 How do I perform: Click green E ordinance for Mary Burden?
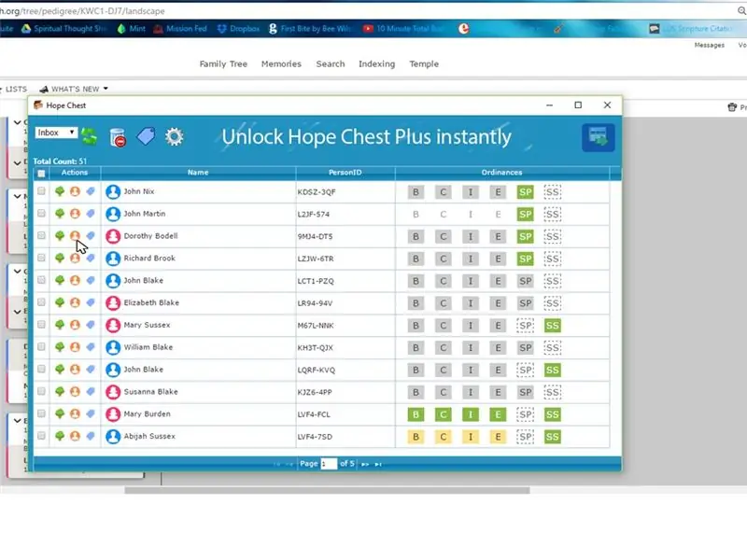(x=498, y=414)
